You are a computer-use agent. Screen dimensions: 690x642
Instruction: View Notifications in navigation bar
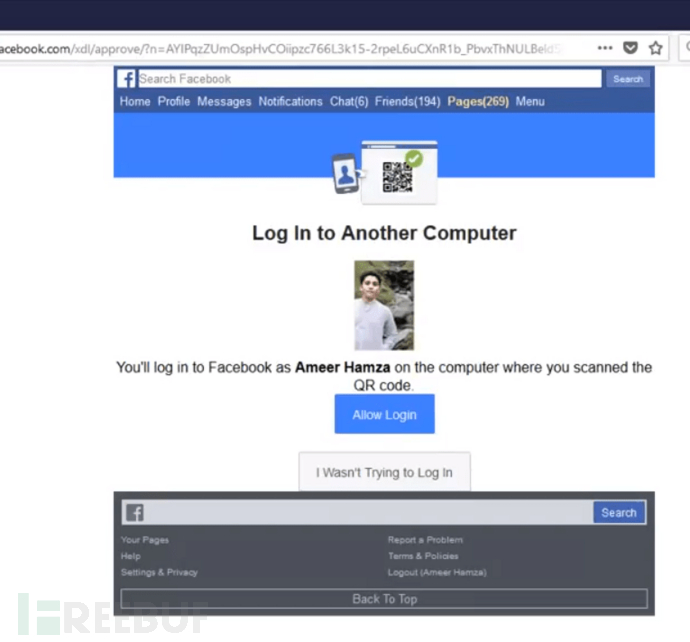(x=290, y=102)
